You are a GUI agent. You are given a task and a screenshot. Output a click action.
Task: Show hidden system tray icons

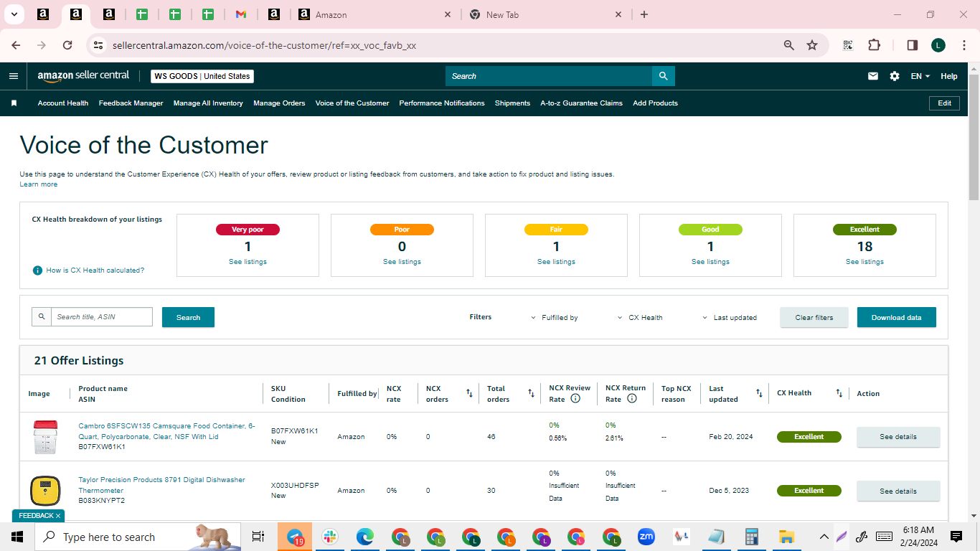[x=824, y=537]
